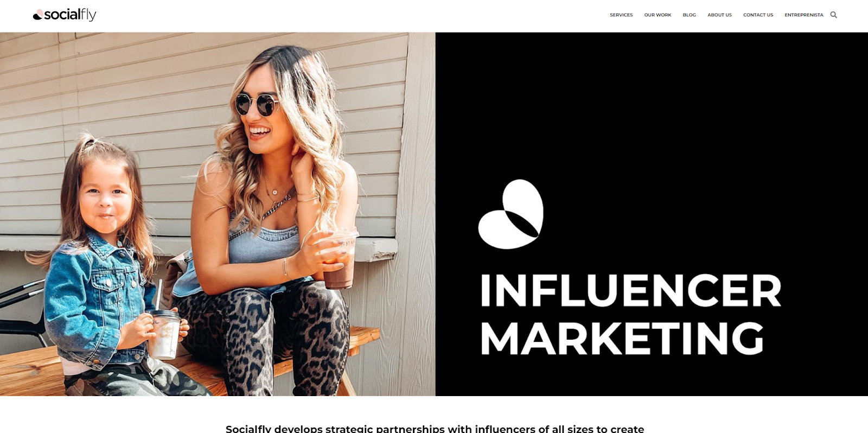Click the magnifying glass search icon

(x=833, y=15)
